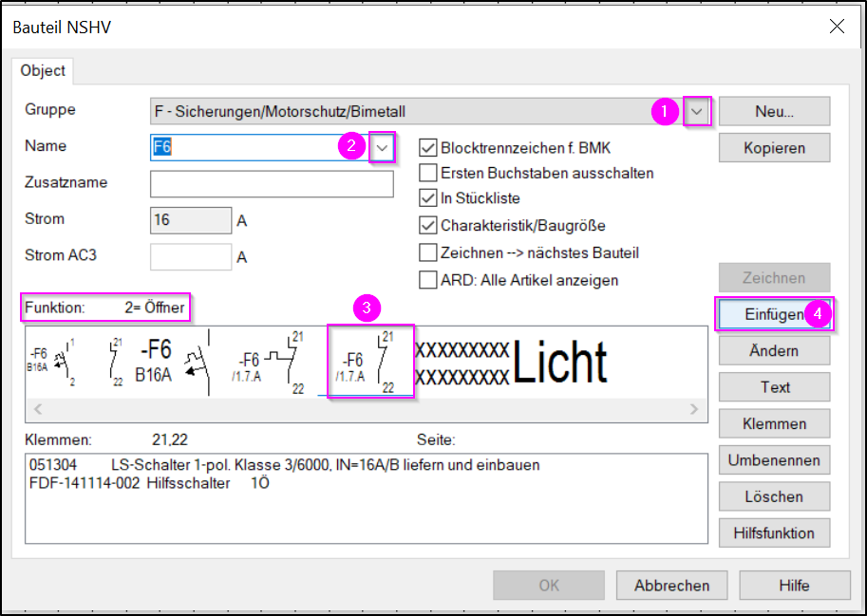Open Hilfe at the dialog bottom
This screenshot has width=867, height=616.
point(795,586)
